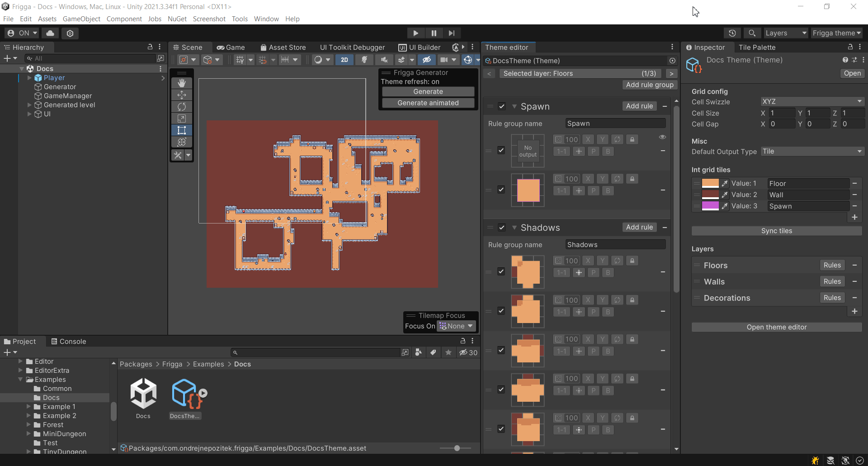The height and width of the screenshot is (466, 868).
Task: Collapse the Shadows rule group foldout
Action: coord(514,228)
